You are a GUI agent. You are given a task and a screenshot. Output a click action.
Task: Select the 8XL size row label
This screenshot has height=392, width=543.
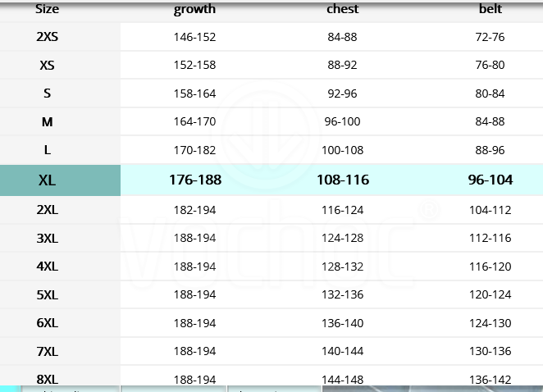click(47, 379)
